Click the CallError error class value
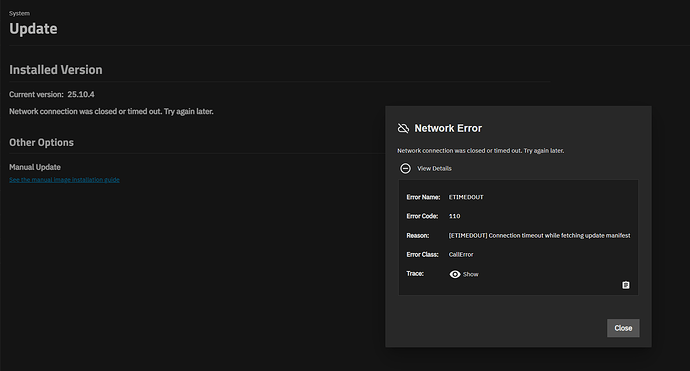Viewport: 690px width, 371px height. (461, 254)
